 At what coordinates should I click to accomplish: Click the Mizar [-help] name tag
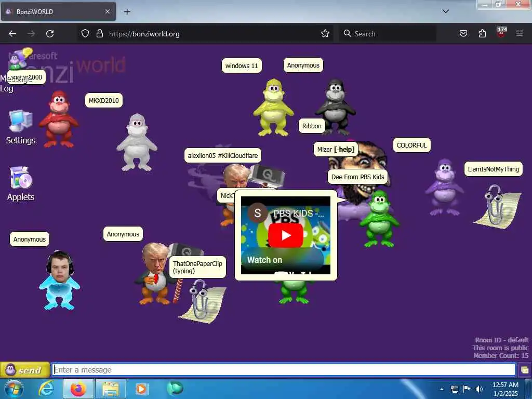pyautogui.click(x=336, y=149)
